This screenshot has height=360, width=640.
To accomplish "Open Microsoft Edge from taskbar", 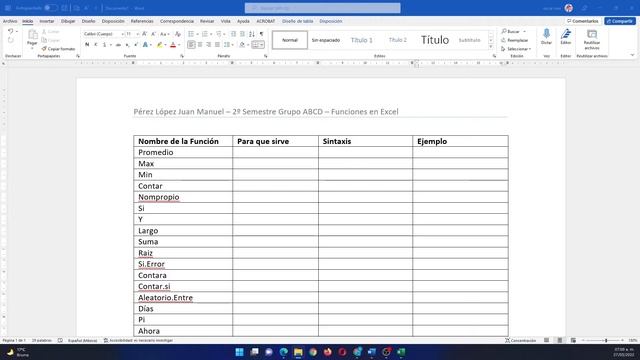I will 284,352.
